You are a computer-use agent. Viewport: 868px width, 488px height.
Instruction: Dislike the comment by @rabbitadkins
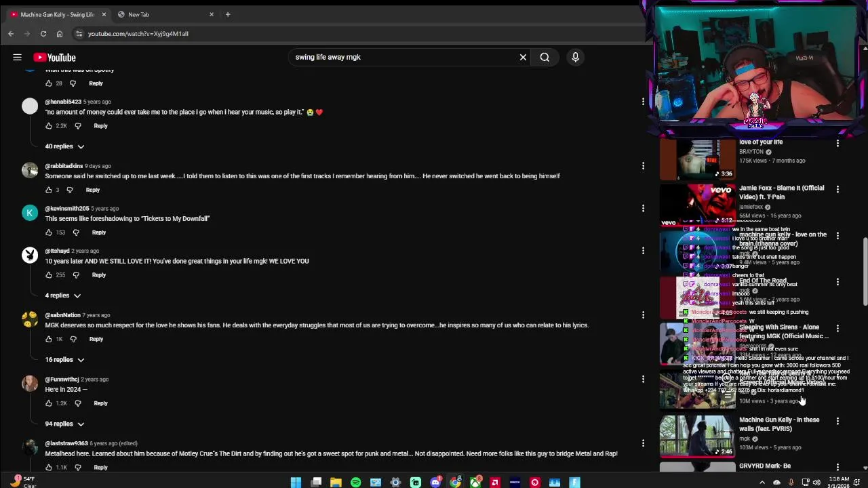click(x=70, y=190)
